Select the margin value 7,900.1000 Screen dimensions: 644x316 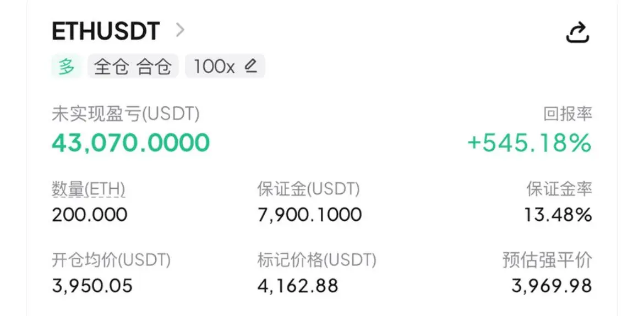[310, 215]
